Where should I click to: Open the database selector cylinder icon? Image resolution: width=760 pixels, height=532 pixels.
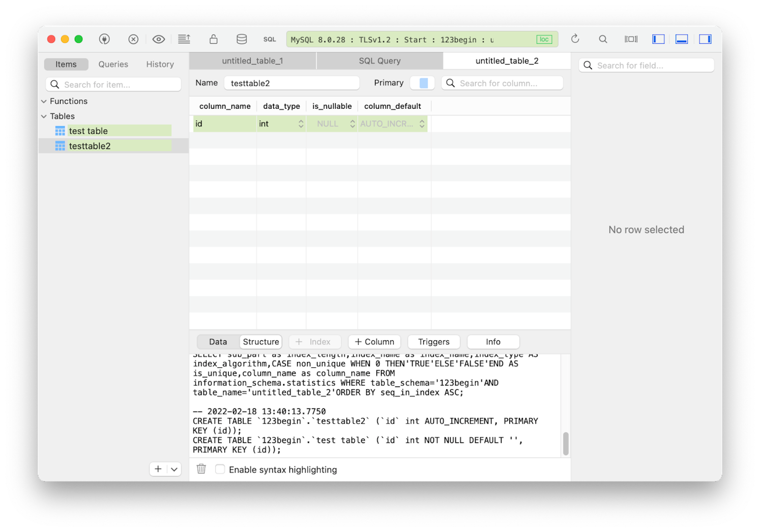tap(242, 39)
